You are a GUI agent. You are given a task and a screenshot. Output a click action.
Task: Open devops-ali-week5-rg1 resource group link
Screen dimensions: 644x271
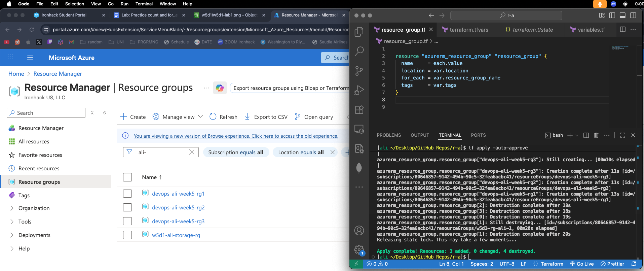pyautogui.click(x=178, y=194)
